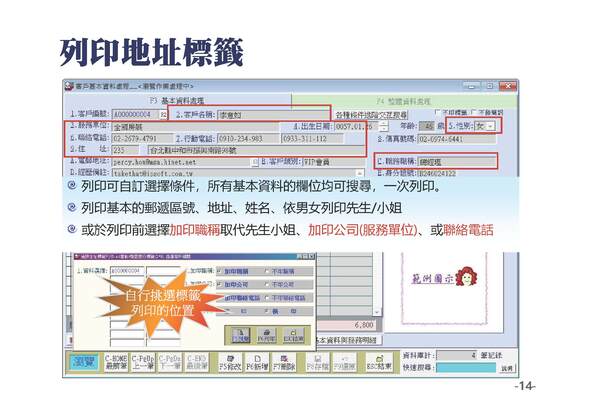Toggle the 不發簡訊 checkbox
This screenshot has height=417, width=590.
474,112
